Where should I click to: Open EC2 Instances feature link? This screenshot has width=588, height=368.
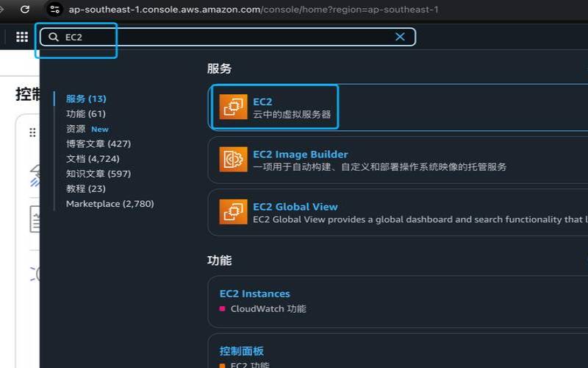pyautogui.click(x=254, y=294)
